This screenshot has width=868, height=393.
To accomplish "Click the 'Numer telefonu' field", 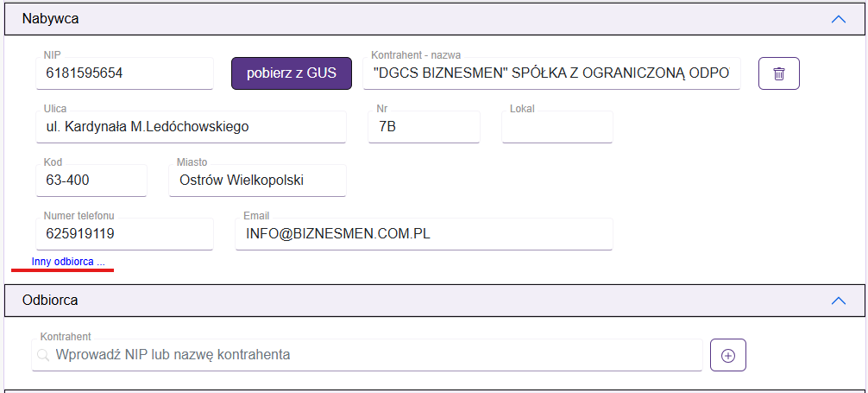I will (126, 235).
